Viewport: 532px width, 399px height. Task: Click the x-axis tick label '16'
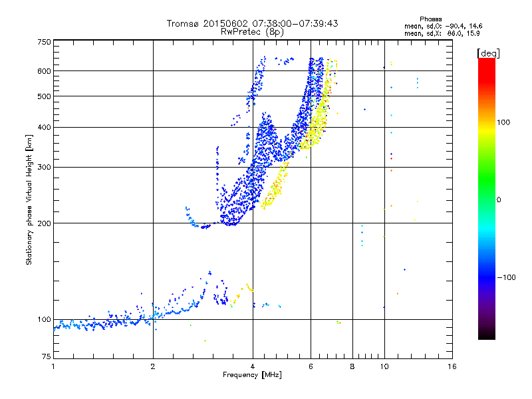coord(452,366)
